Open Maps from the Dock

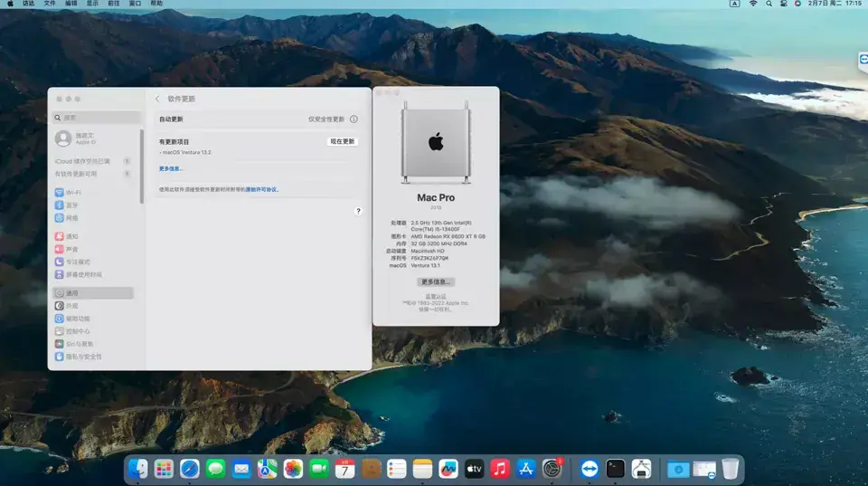tap(267, 469)
